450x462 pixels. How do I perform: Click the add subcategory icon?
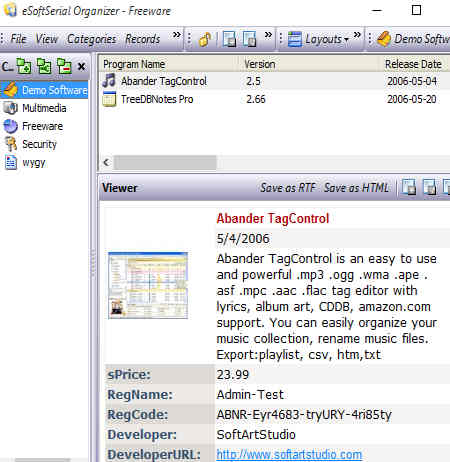pos(44,66)
